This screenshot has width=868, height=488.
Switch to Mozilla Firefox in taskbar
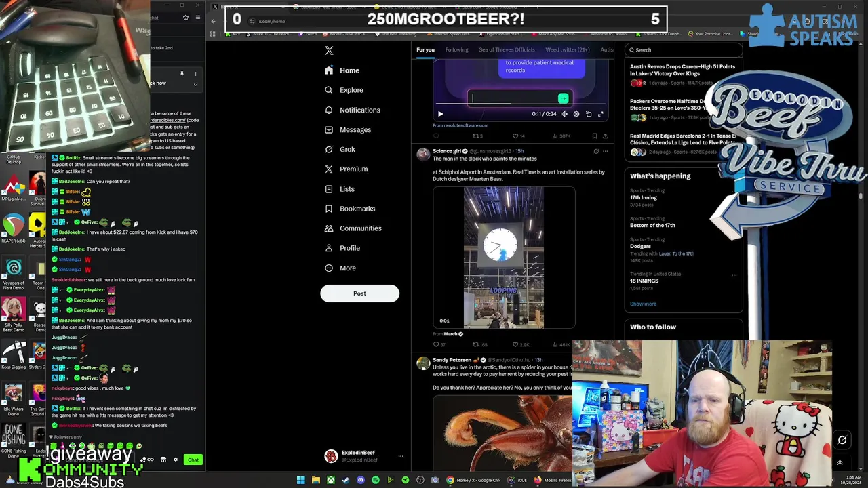[553, 480]
